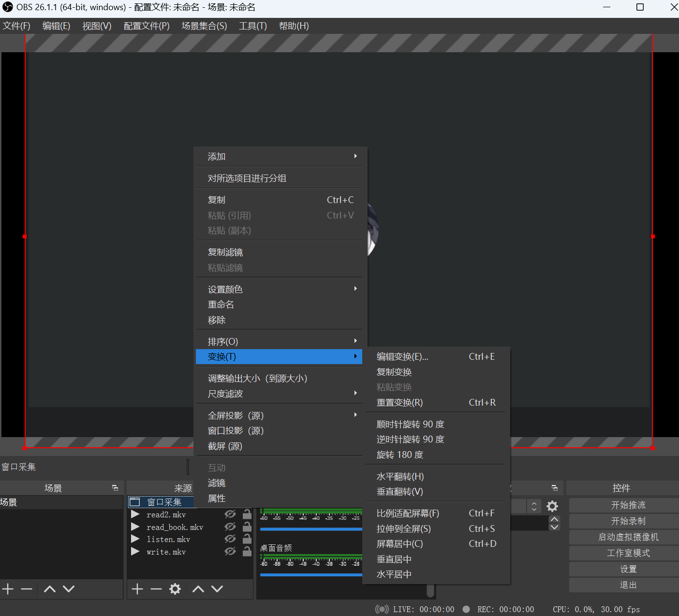679x616 pixels.
Task: Select 屏幕居中(C) option
Action: pos(436,543)
